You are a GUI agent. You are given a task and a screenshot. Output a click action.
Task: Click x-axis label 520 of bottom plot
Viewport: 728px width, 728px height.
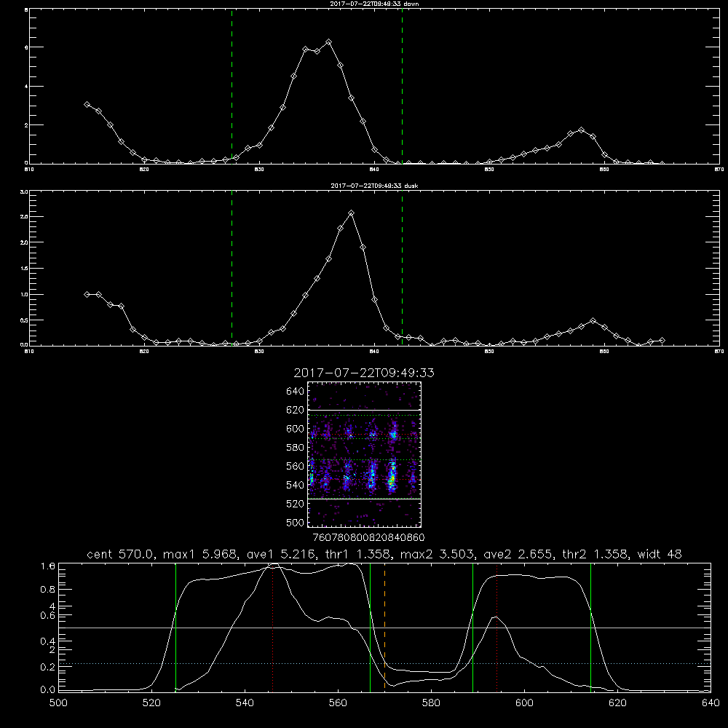click(151, 703)
